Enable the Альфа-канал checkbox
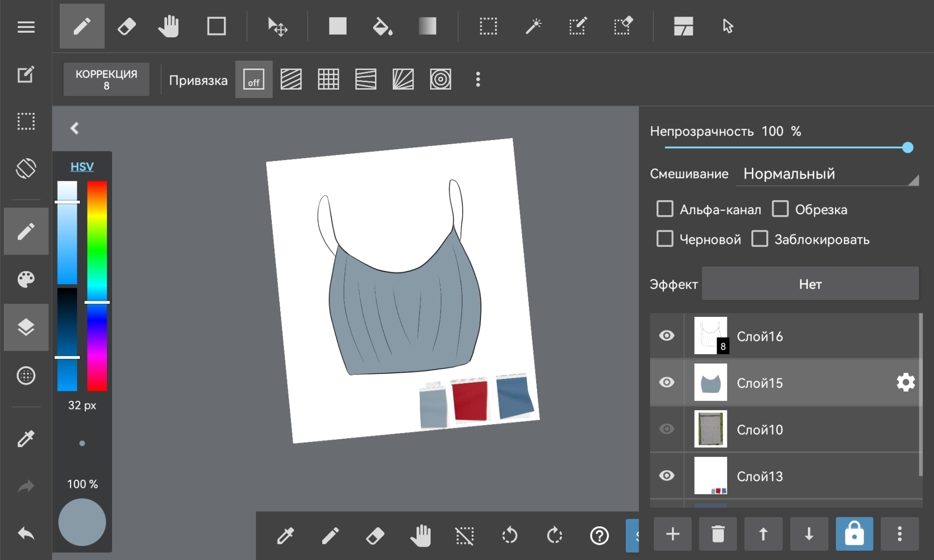Screen dimensions: 934x560 [x=665, y=209]
